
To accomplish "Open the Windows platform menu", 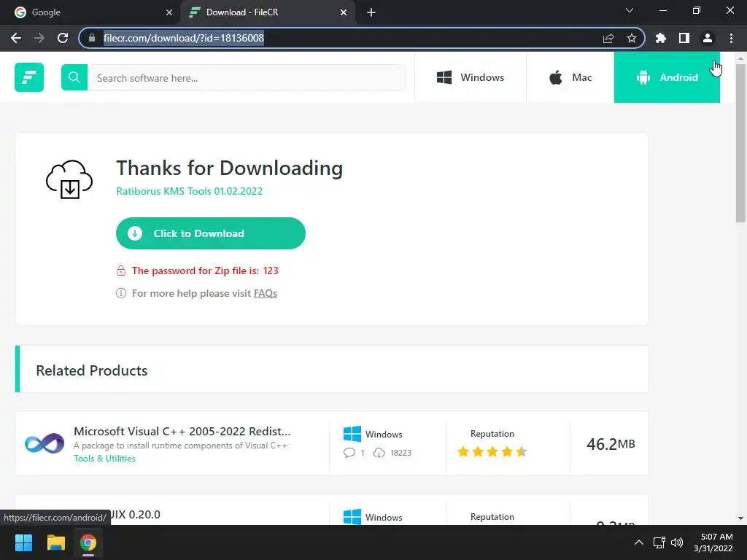I will click(x=471, y=77).
